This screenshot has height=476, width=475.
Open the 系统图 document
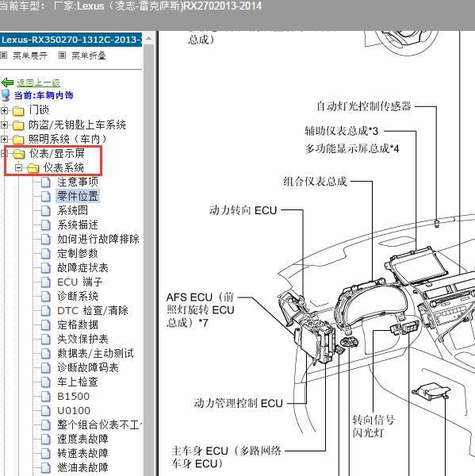tap(72, 210)
